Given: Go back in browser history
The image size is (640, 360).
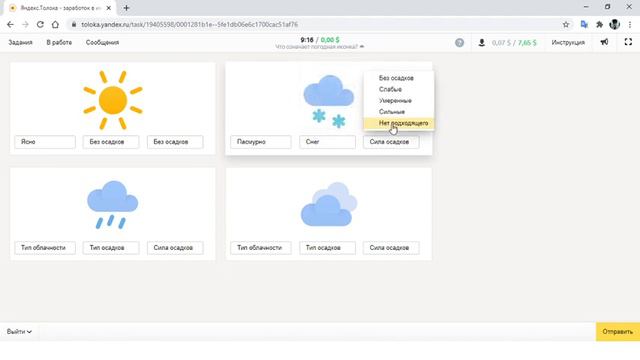Looking at the screenshot, I should click(10, 24).
